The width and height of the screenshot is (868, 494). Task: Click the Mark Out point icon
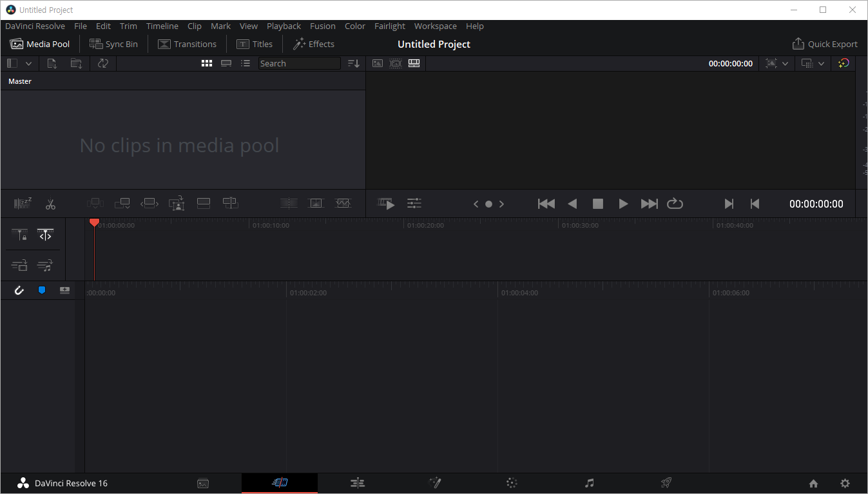click(755, 204)
